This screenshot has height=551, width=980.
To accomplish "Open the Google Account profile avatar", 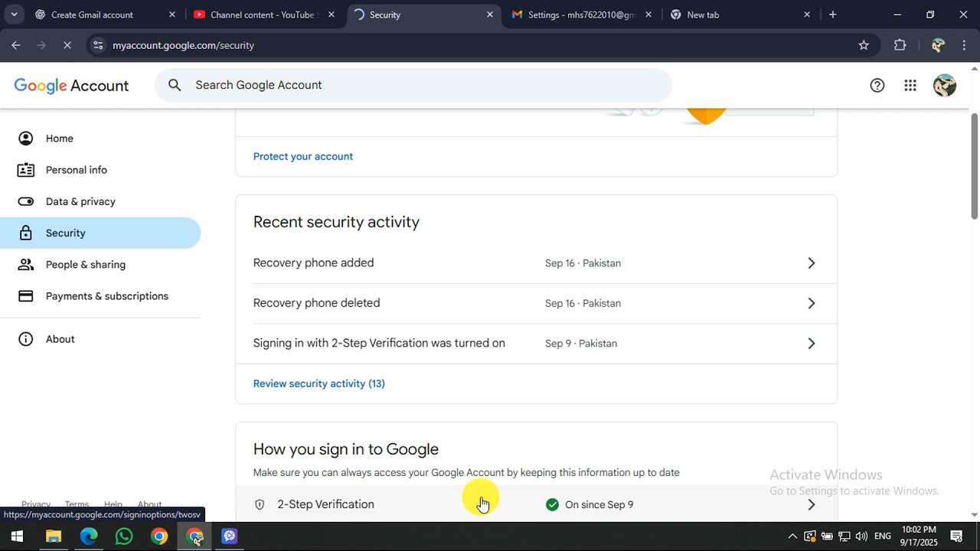I will tap(945, 86).
